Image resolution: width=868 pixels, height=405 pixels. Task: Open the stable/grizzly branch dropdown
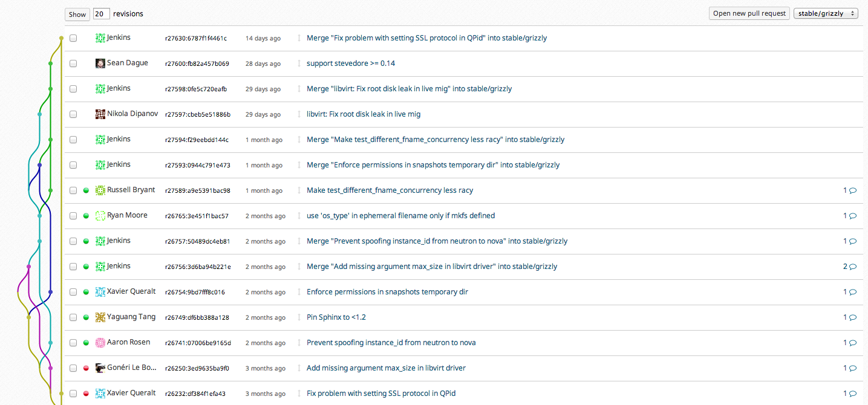[826, 13]
